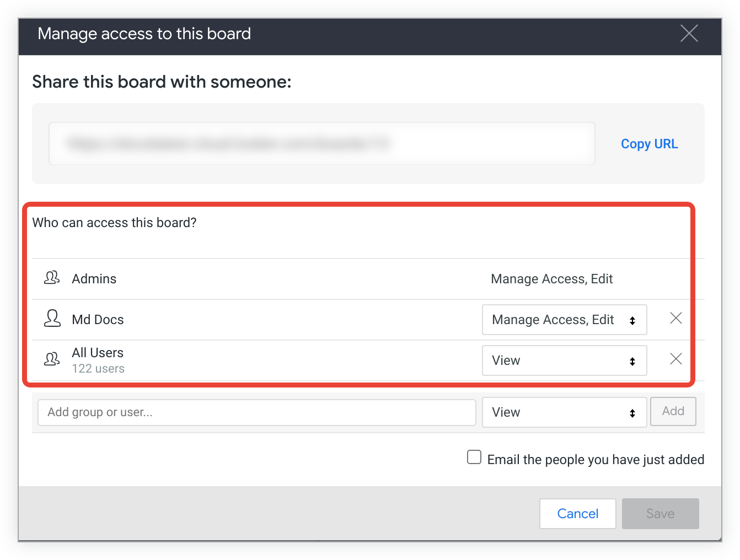This screenshot has height=560, width=740.
Task: Click the Admins group icon
Action: [x=52, y=278]
